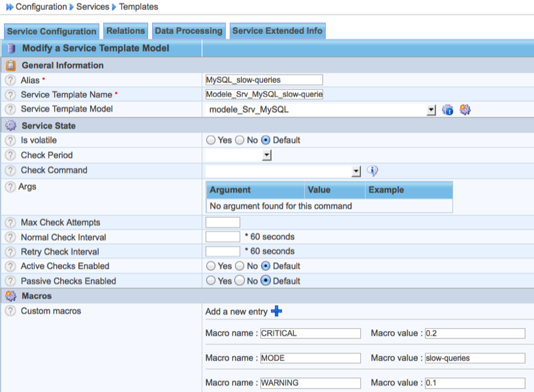Screen dimensions: 534x392
Task: Click help icon beside Custom macros
Action: [10, 311]
